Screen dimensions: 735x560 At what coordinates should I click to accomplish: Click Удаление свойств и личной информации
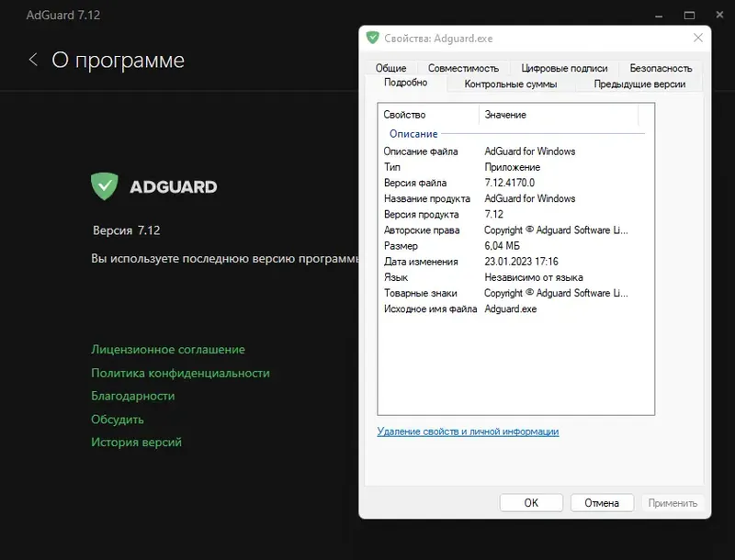coord(466,430)
